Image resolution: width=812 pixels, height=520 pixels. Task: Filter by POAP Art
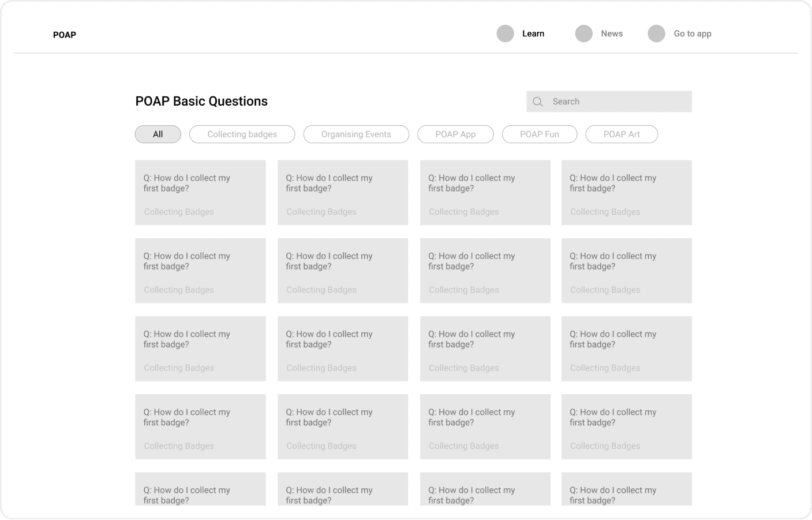click(x=622, y=134)
